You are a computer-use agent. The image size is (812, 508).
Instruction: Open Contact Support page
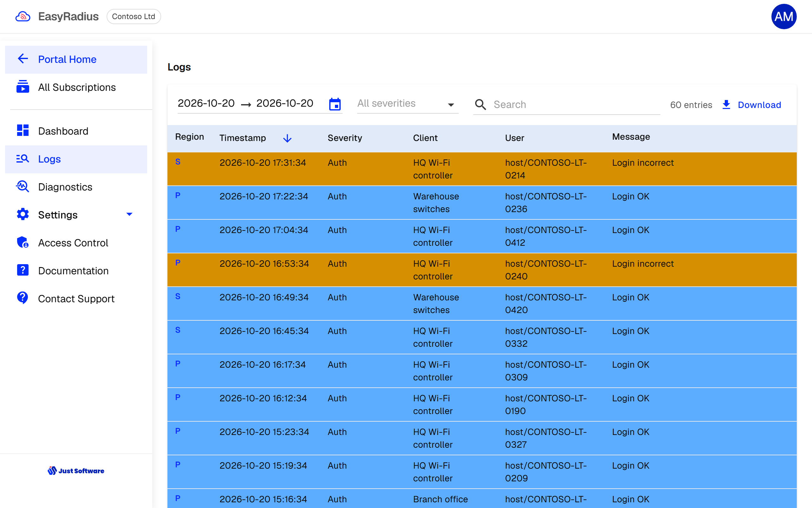pyautogui.click(x=76, y=299)
